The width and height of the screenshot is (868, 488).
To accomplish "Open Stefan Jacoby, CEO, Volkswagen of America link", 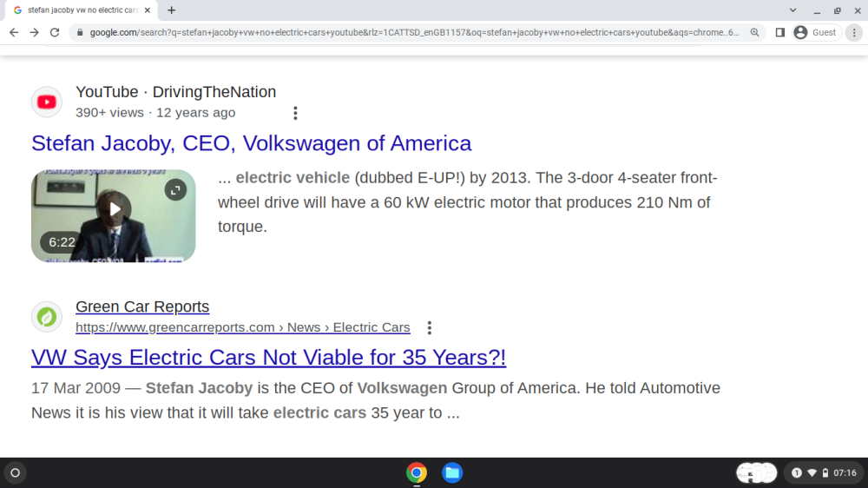I will [252, 143].
